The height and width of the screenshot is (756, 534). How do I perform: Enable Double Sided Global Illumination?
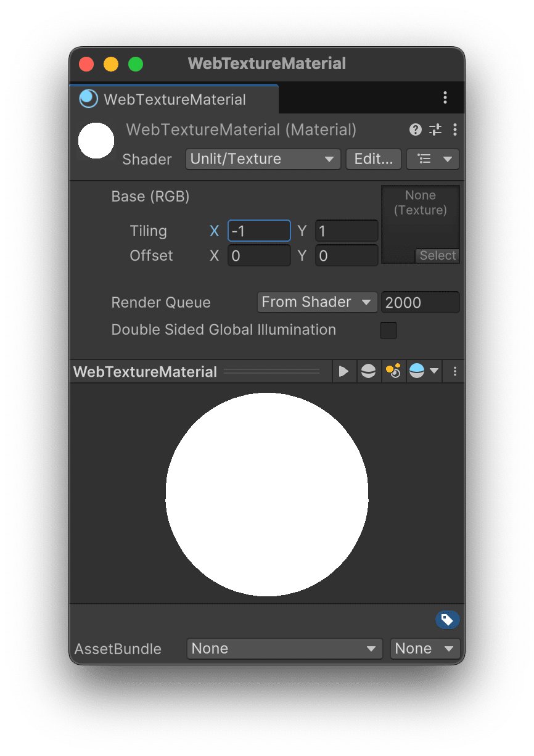[388, 331]
